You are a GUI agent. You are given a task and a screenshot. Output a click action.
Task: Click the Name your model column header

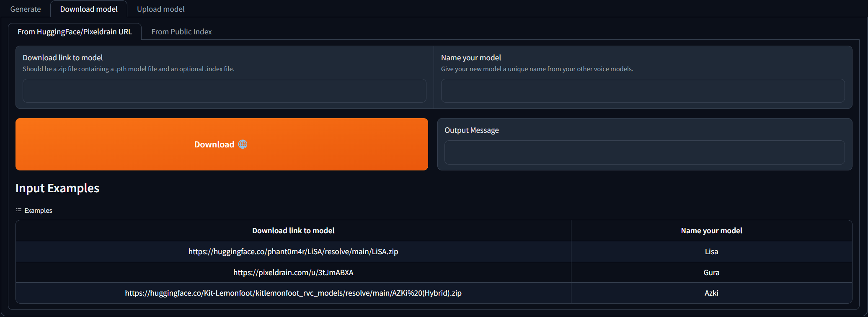[711, 230]
